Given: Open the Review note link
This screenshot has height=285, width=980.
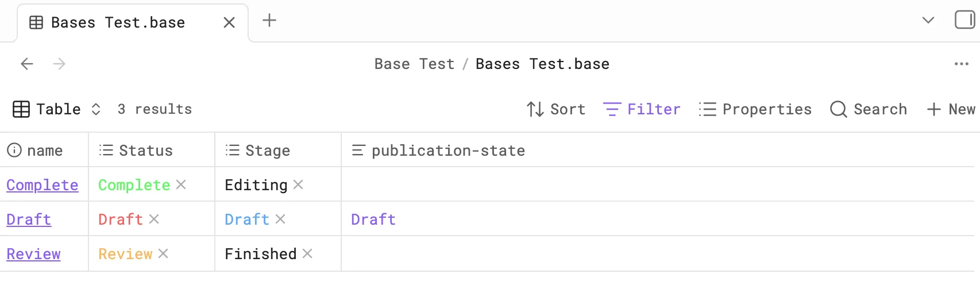Looking at the screenshot, I should 33,254.
